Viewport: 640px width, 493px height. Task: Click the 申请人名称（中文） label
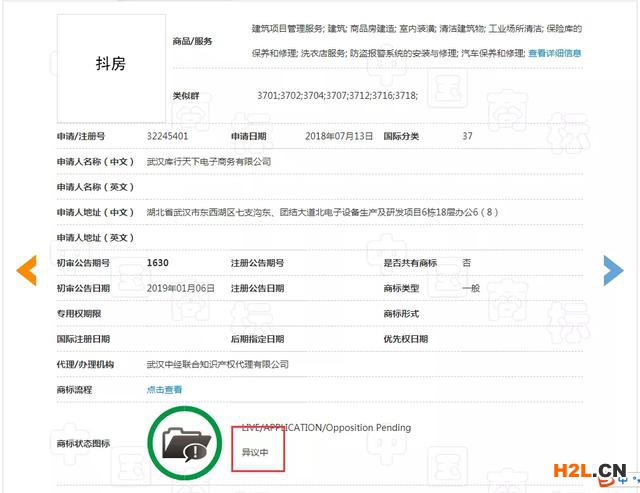[95, 162]
